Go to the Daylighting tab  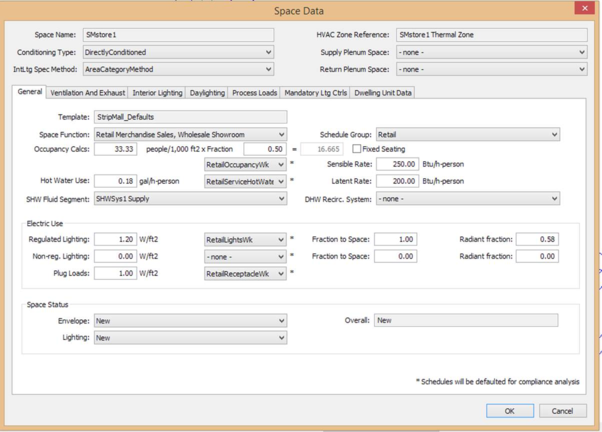(x=207, y=93)
